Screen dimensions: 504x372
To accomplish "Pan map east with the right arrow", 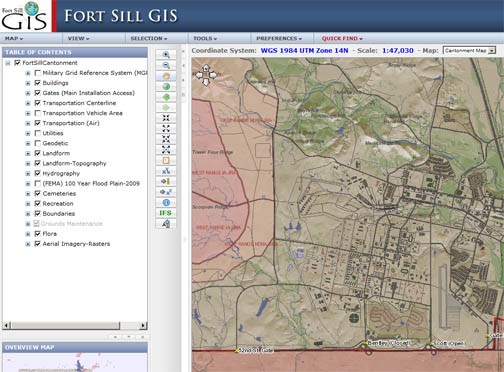I will click(x=213, y=75).
